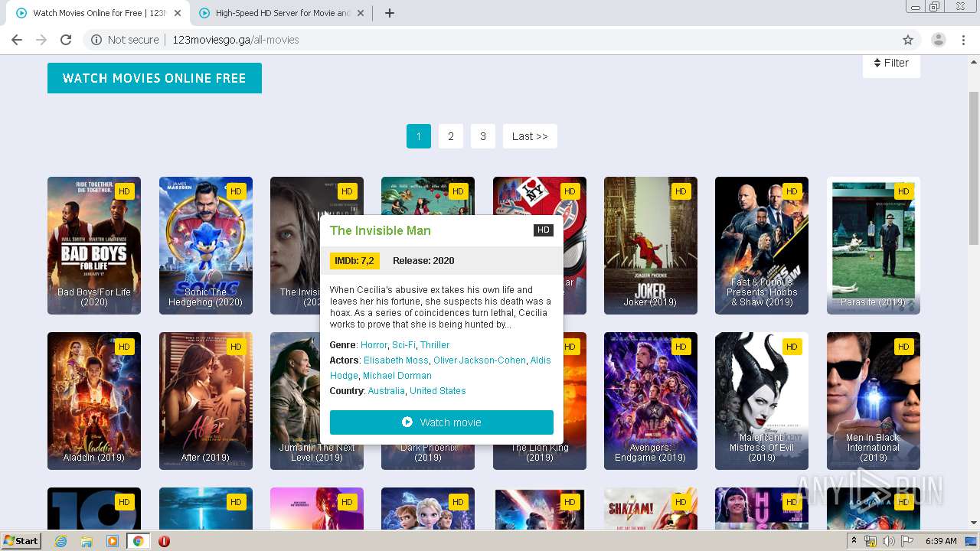Click the system clock 6:39 AM

pos(941,541)
